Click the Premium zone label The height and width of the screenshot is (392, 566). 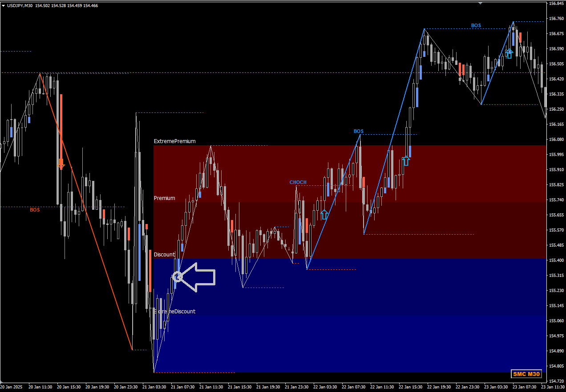165,198
